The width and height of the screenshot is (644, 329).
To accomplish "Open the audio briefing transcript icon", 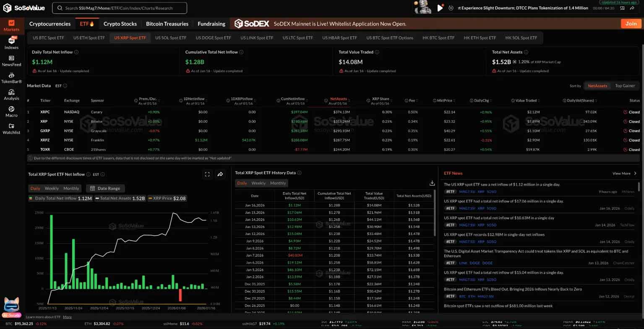I will (x=622, y=8).
